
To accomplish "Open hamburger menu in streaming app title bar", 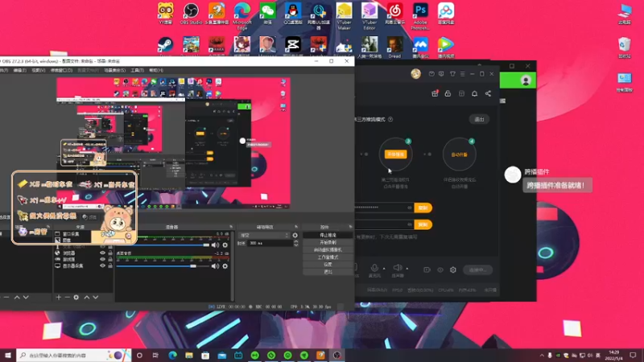I will (x=462, y=74).
